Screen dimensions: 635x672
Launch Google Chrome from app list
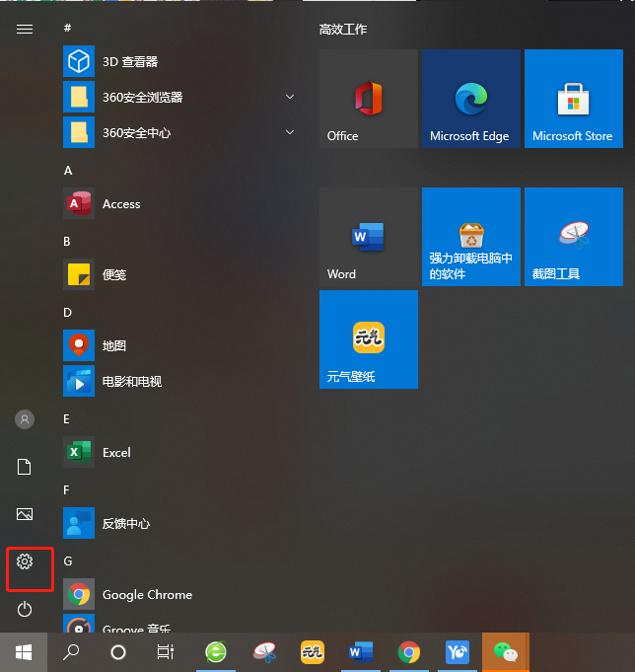(x=147, y=595)
